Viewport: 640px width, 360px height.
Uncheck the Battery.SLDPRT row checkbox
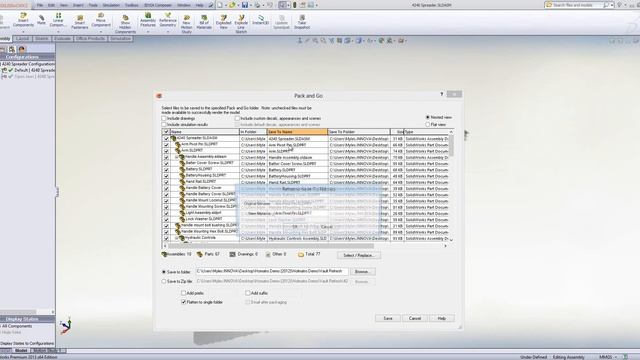(166, 169)
